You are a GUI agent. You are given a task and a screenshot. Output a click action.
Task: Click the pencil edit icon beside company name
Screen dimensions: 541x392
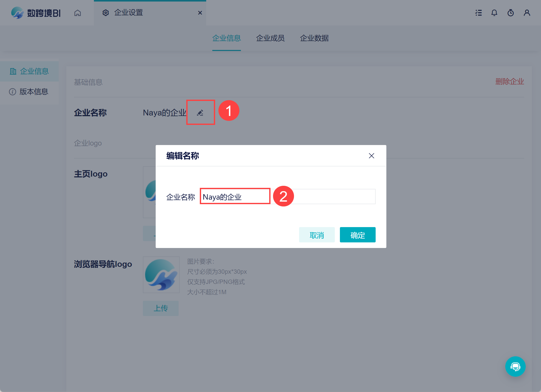coord(200,113)
